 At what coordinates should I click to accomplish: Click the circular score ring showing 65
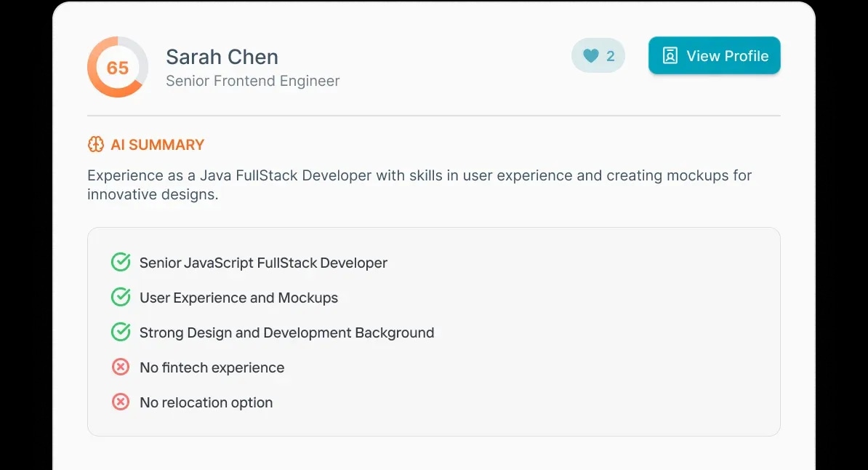click(118, 67)
